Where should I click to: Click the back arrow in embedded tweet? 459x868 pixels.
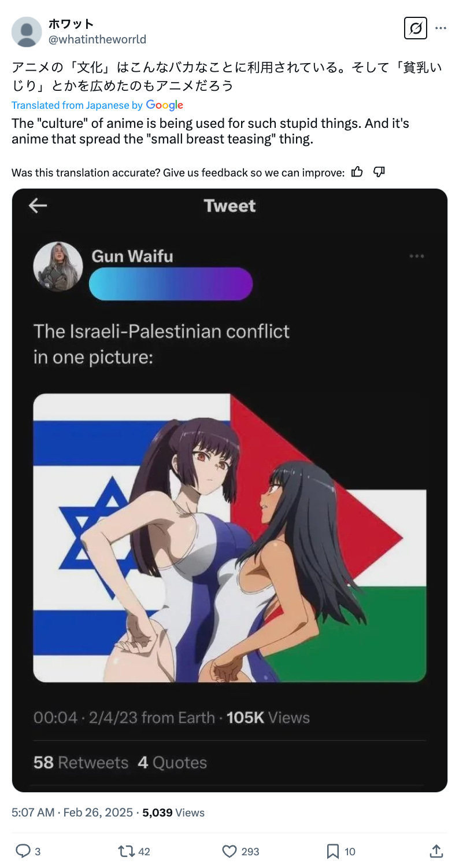tap(38, 205)
